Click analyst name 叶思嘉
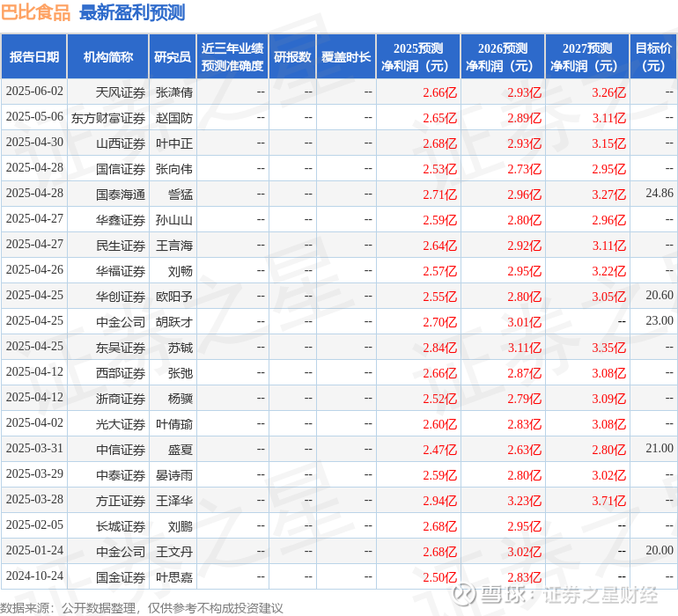Image resolution: width=678 pixels, height=616 pixels. 173,577
